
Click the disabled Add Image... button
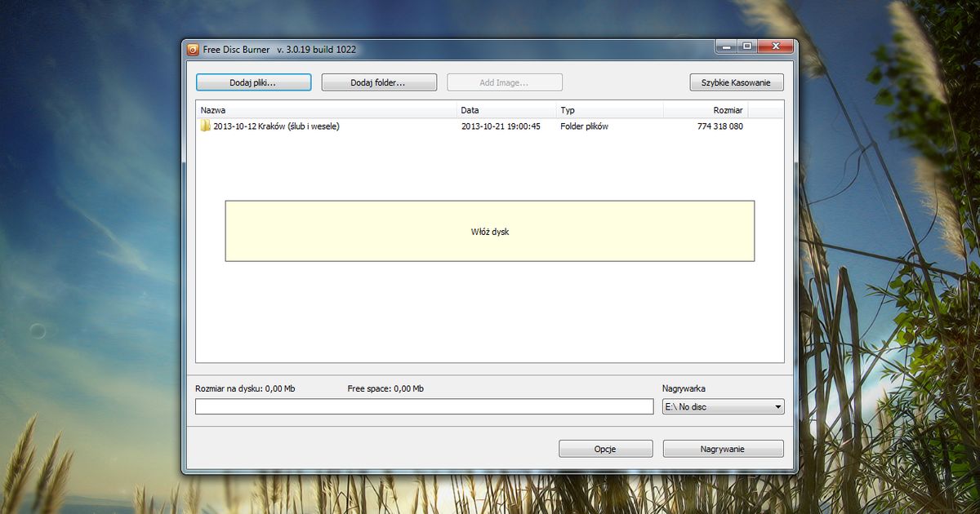[x=504, y=82]
